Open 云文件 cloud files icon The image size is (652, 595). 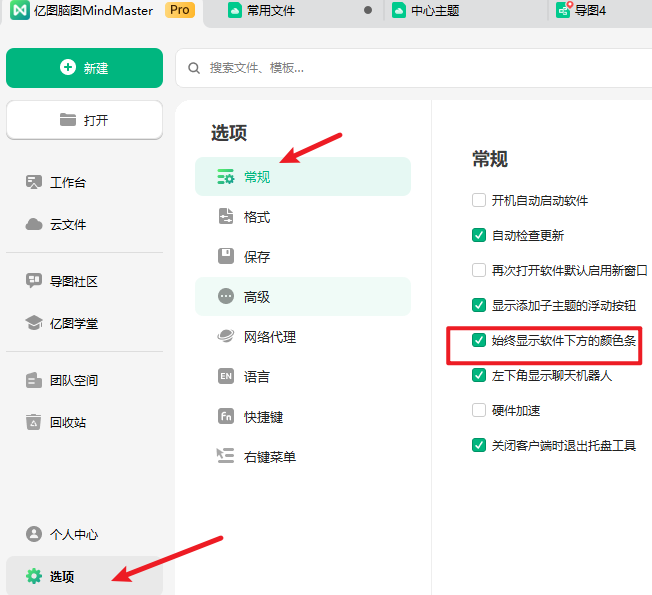34,224
